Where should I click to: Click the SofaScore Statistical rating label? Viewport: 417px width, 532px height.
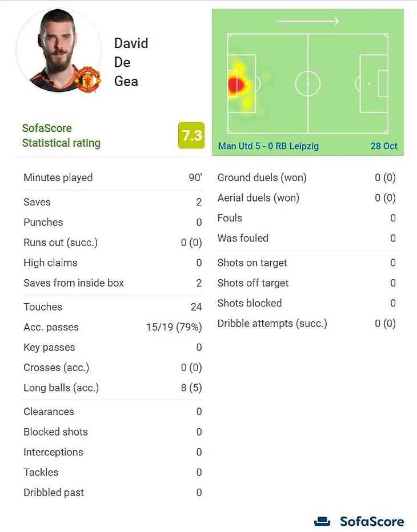pyautogui.click(x=61, y=136)
